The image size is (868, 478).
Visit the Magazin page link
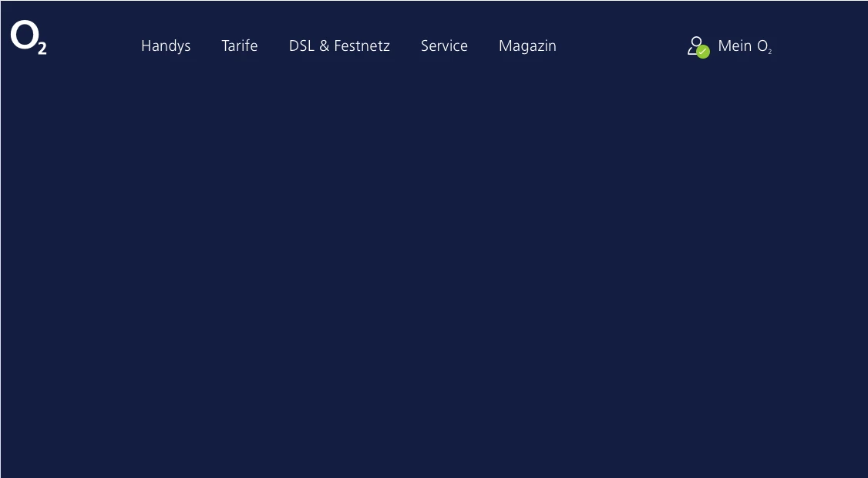[x=527, y=46]
